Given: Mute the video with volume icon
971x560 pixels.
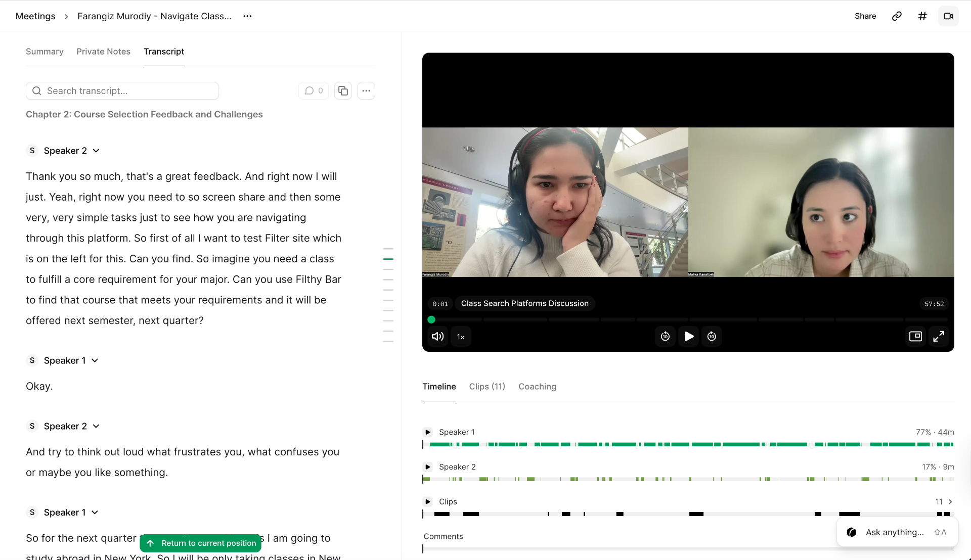Looking at the screenshot, I should click(x=438, y=337).
